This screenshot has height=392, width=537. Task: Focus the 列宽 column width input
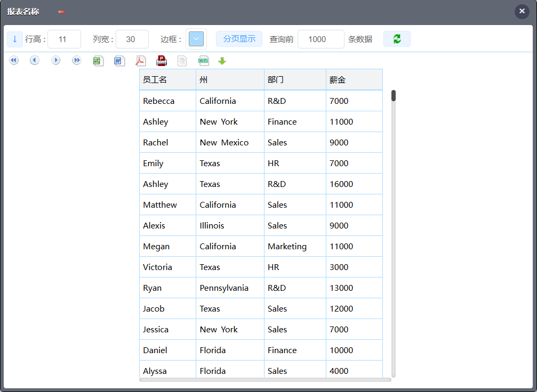[132, 39]
